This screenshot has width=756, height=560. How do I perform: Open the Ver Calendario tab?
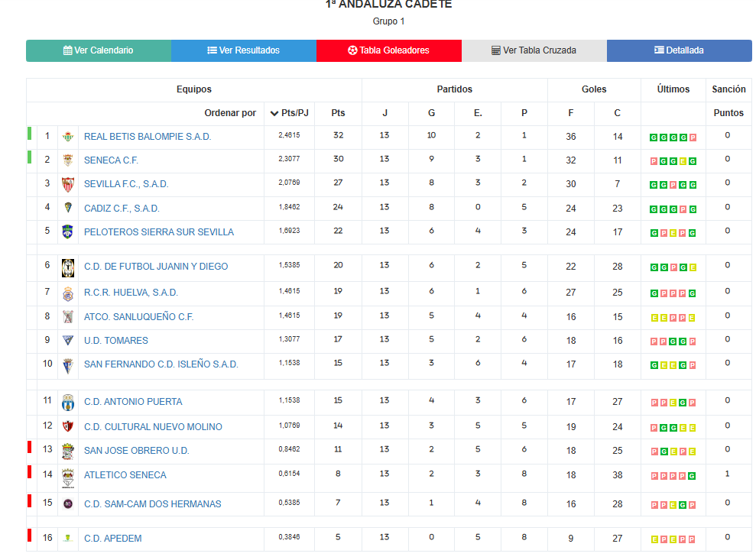(99, 50)
